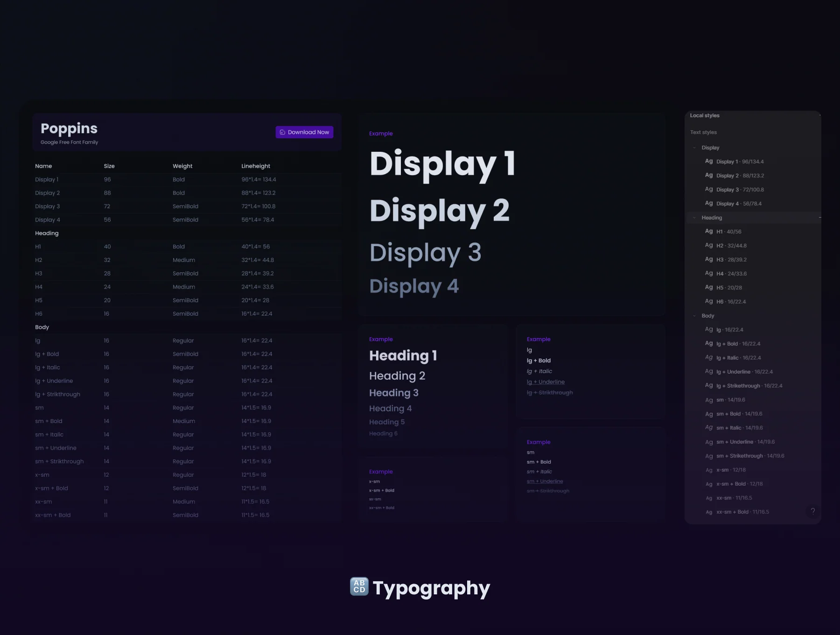Choose the Ag icon for sm + Strikethrough style

point(709,456)
